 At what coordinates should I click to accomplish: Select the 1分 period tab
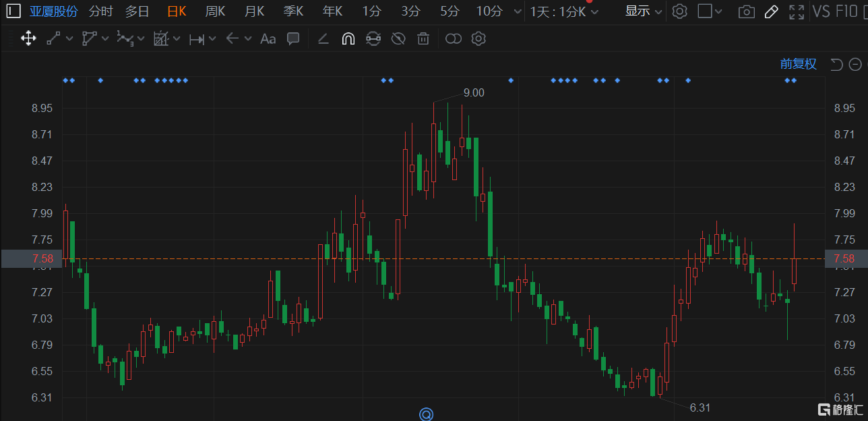pos(371,11)
